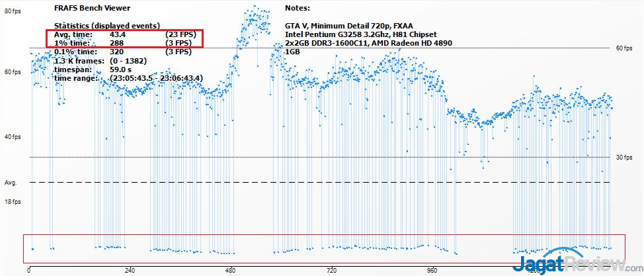
Task: Click the FRAFS Bench Viewer title
Action: (x=83, y=8)
